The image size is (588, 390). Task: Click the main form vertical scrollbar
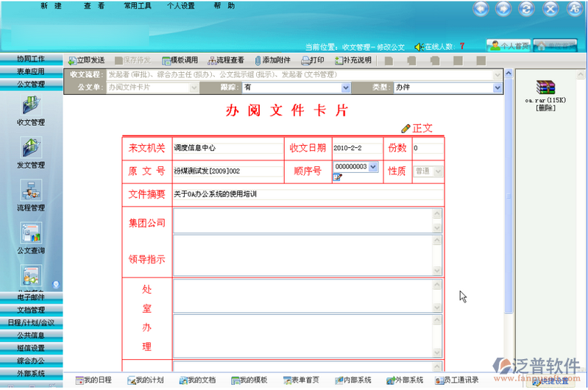click(509, 195)
